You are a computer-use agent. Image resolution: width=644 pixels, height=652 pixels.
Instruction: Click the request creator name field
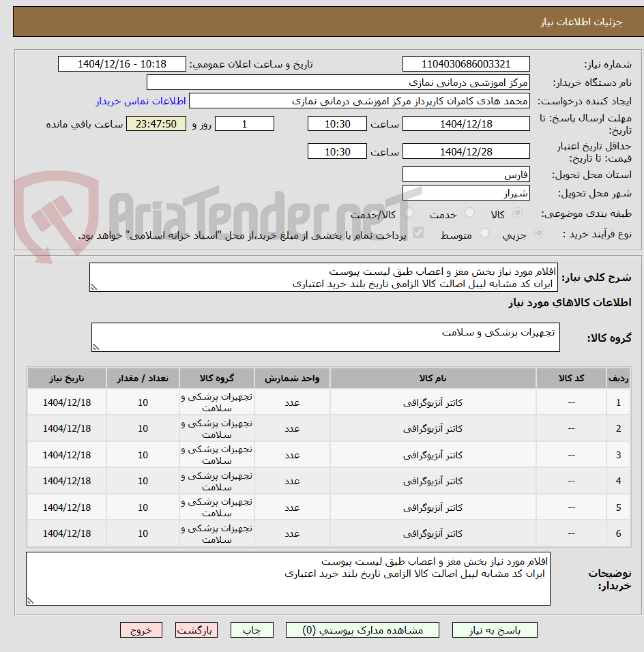pos(360,101)
